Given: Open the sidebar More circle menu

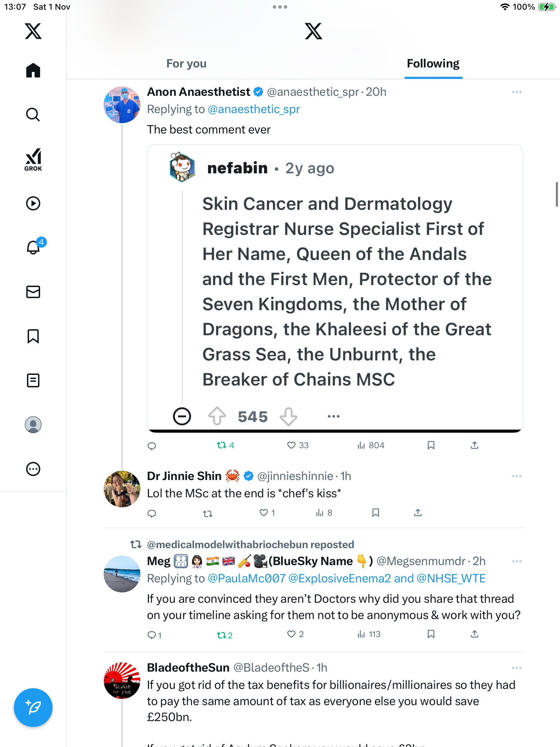Looking at the screenshot, I should point(33,469).
